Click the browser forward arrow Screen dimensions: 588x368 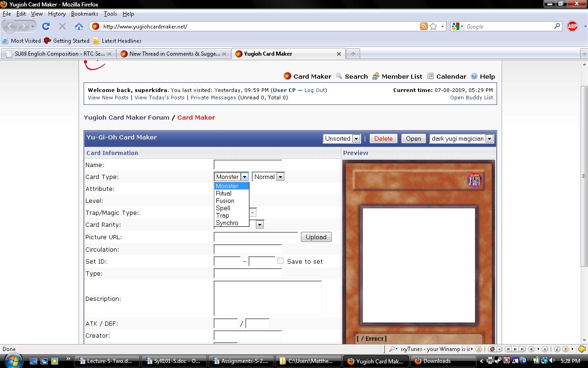(24, 26)
